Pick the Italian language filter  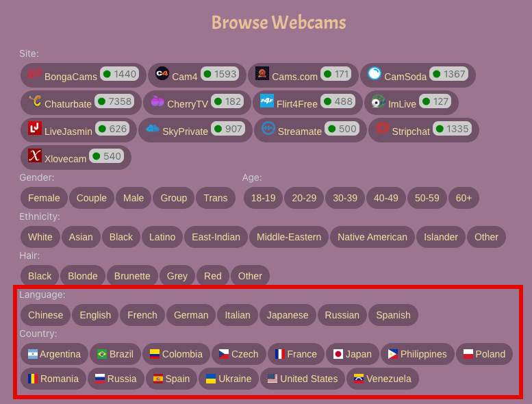click(x=238, y=315)
